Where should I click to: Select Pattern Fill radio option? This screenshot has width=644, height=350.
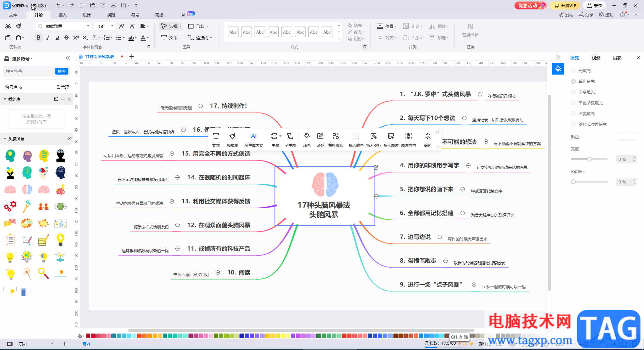(x=573, y=114)
